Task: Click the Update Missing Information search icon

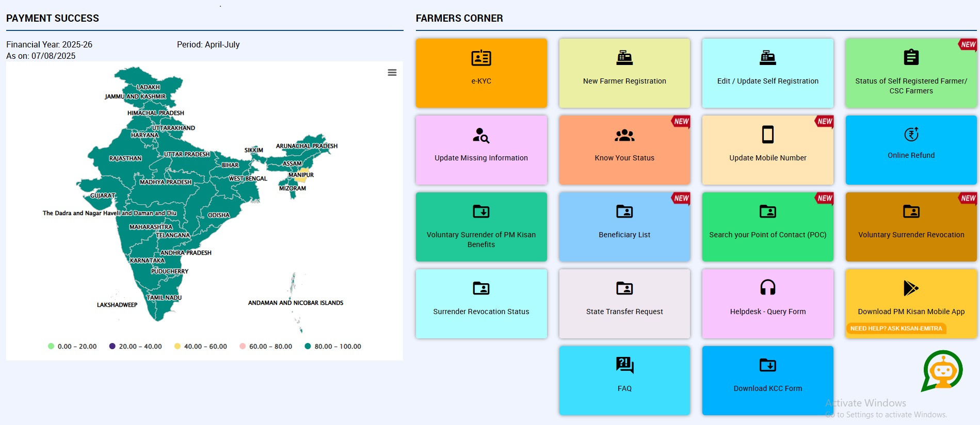Action: click(481, 135)
